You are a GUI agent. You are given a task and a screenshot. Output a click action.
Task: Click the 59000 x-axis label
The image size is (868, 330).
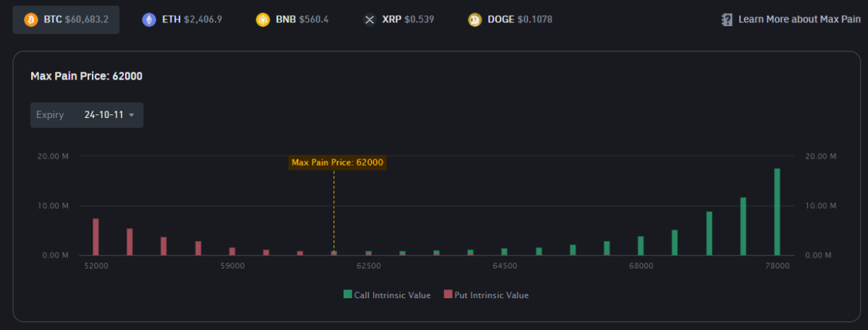tap(232, 266)
